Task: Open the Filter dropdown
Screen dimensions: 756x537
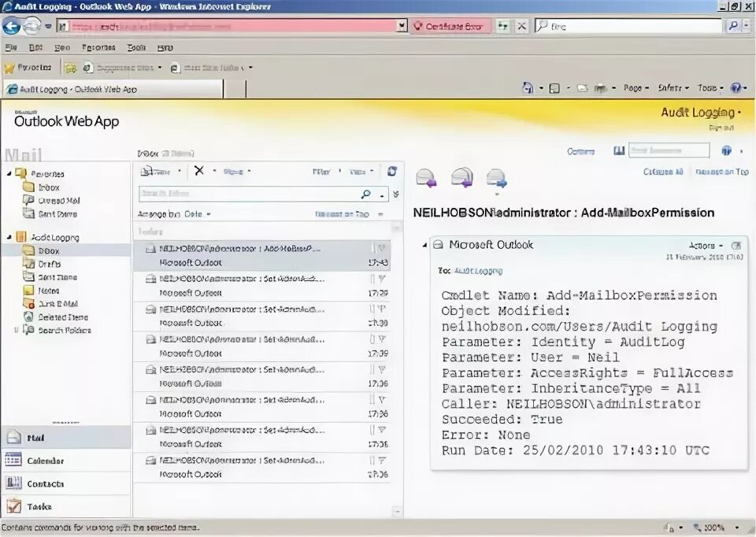Action: pyautogui.click(x=326, y=171)
